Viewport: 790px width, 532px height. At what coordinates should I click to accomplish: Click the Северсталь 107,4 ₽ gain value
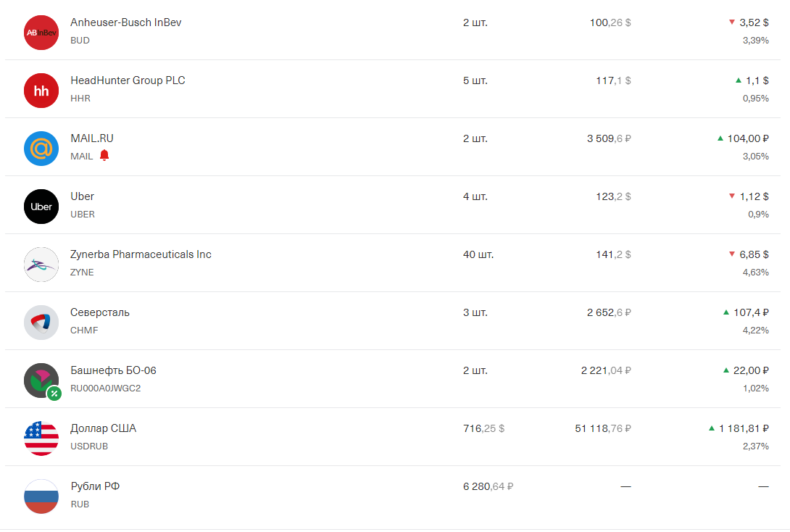750,312
